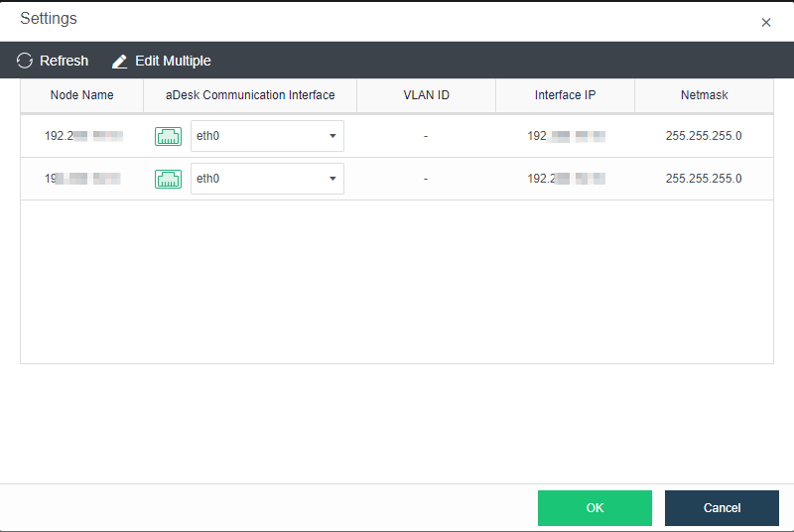Image resolution: width=794 pixels, height=532 pixels.
Task: Click the first row's green ethernet port icon
Action: click(168, 136)
